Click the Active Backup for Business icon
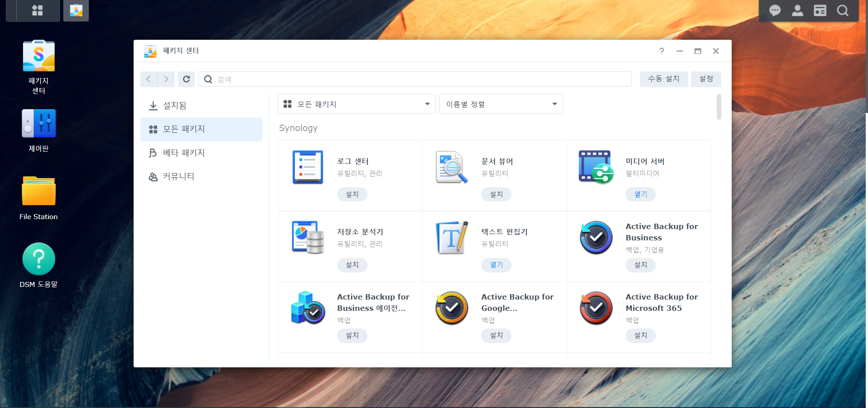 596,238
